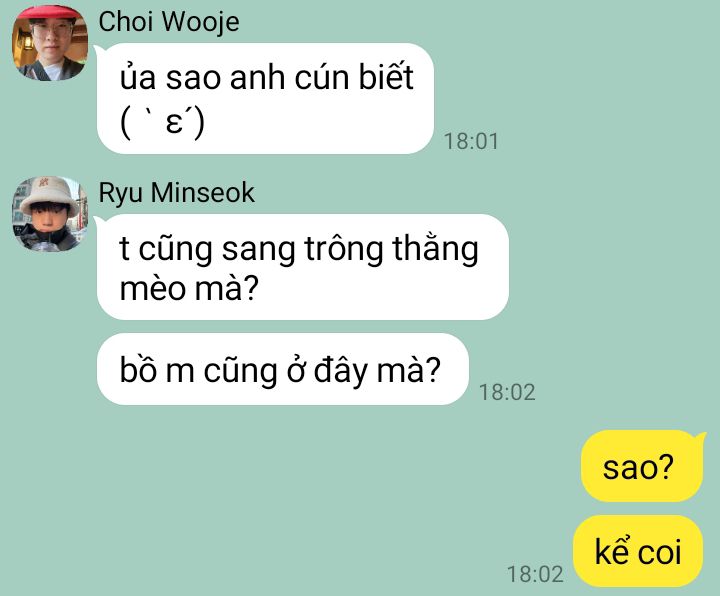Image resolution: width=720 pixels, height=596 pixels.
Task: Click the 18:02 timestamp beside Minseok's message
Action: (507, 392)
